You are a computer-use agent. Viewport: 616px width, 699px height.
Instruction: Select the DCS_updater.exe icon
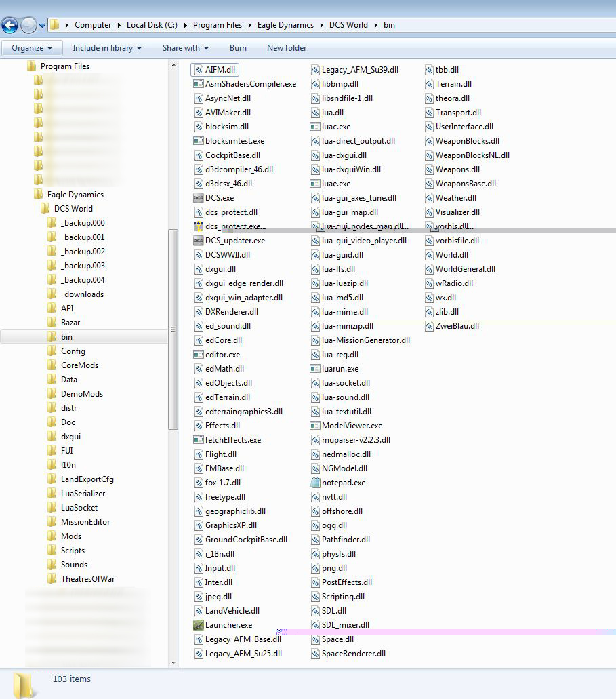(199, 241)
